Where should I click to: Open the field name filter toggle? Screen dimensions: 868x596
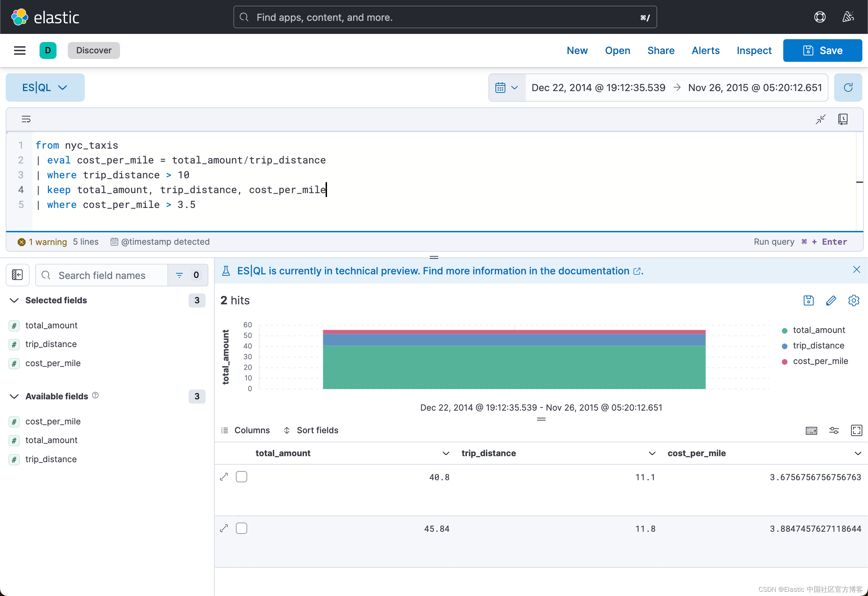[179, 275]
